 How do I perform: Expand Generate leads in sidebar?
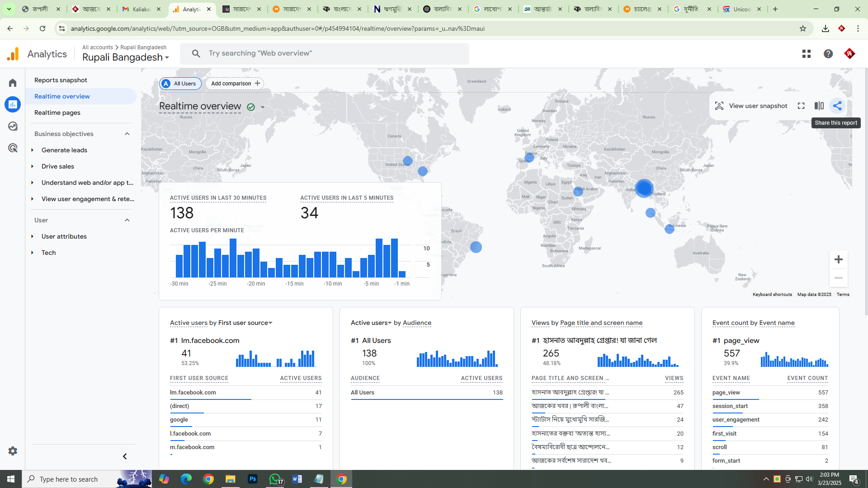click(x=33, y=150)
